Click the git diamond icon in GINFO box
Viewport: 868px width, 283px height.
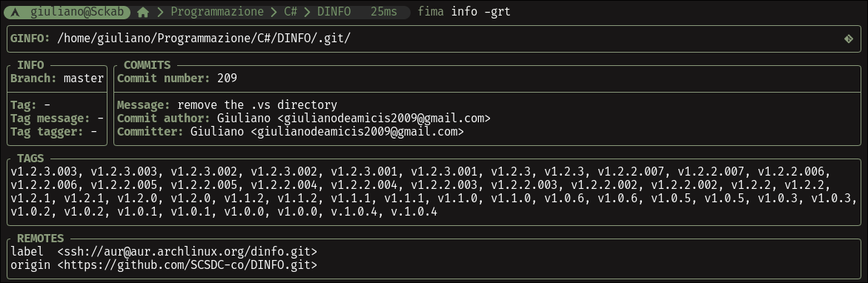tap(848, 39)
